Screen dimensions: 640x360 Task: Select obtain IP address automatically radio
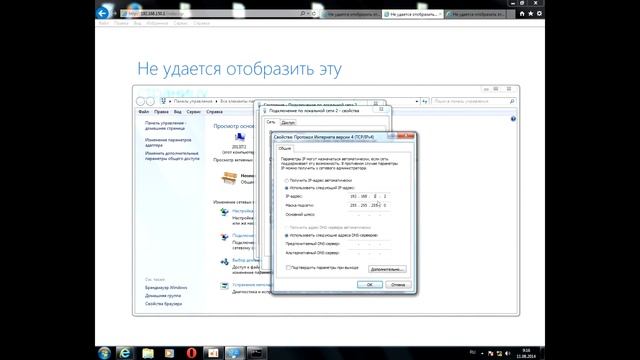(287, 180)
